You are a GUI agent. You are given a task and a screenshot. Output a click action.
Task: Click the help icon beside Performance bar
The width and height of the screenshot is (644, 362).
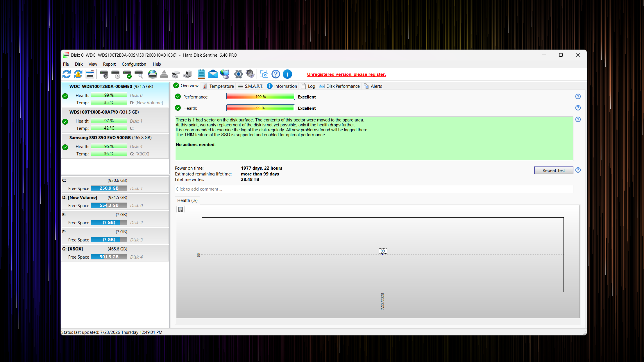pos(578,96)
